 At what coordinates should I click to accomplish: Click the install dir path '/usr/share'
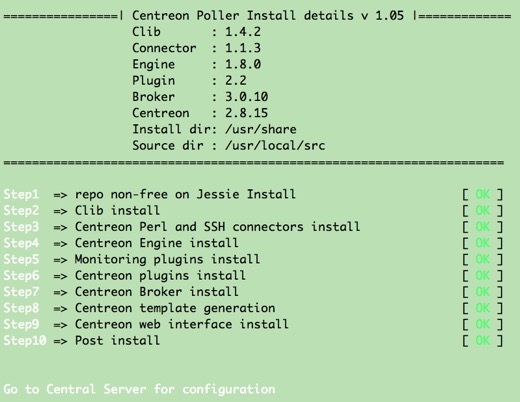point(261,129)
